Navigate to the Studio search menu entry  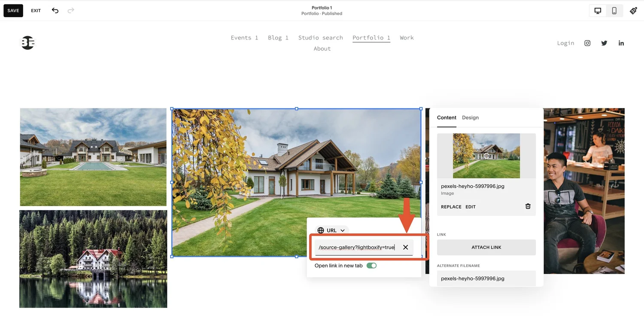click(x=320, y=37)
